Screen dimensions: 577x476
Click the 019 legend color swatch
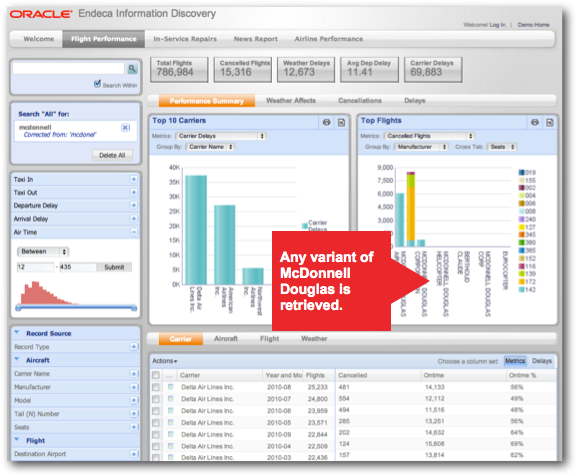tap(521, 173)
